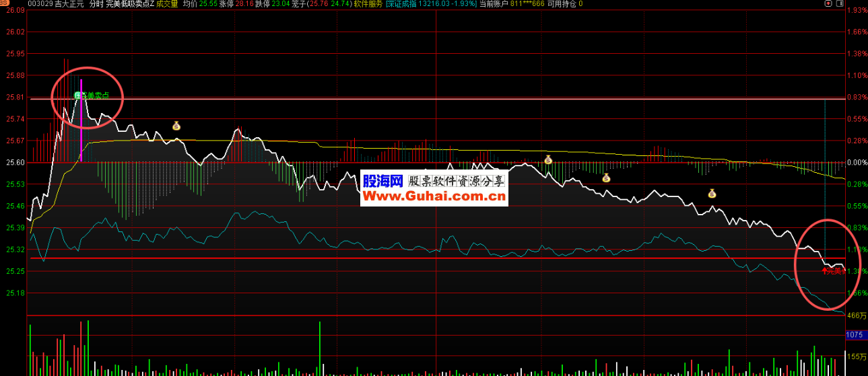Click the 可用持仓 available position label

coord(566,4)
